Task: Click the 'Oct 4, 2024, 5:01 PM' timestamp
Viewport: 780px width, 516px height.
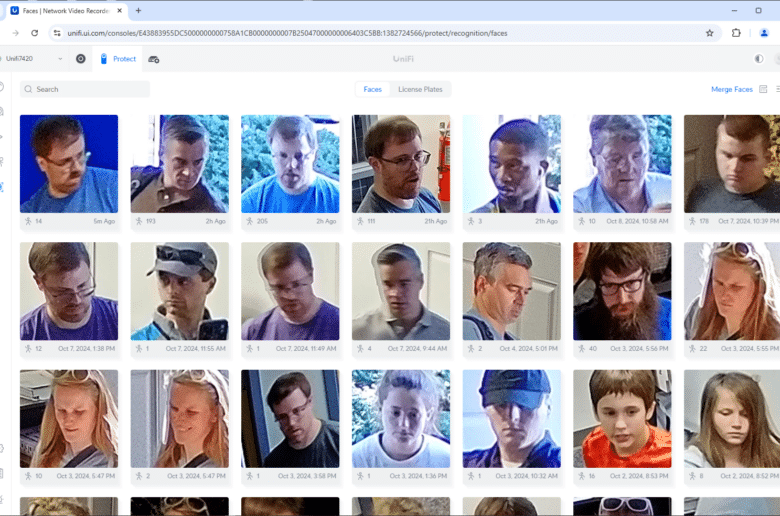Action: [x=528, y=348]
